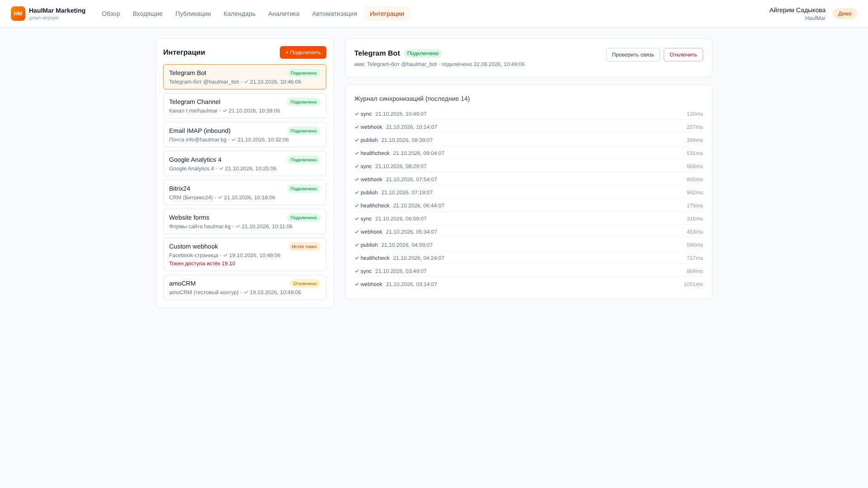
Task: Open user profile Айгерим Садыкова
Action: [x=797, y=14]
